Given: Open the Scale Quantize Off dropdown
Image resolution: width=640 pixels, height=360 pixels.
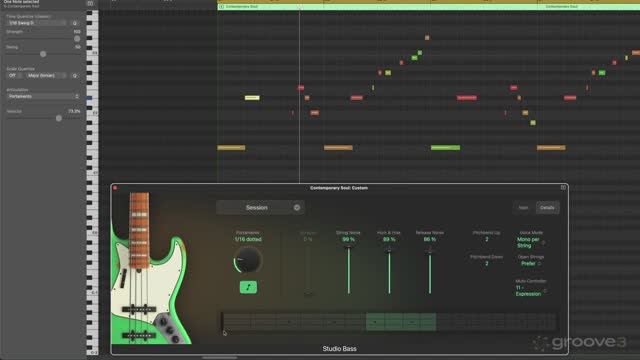Looking at the screenshot, I should [x=14, y=76].
